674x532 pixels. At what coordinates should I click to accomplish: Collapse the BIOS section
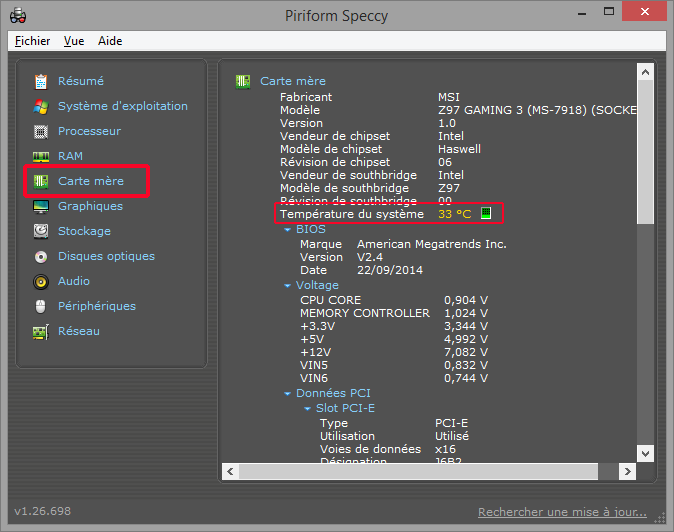point(287,230)
